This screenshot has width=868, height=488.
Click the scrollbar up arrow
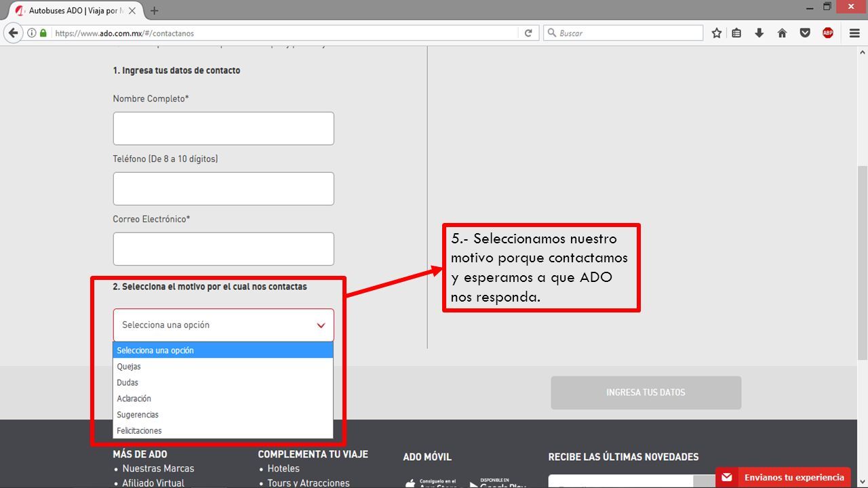(863, 52)
